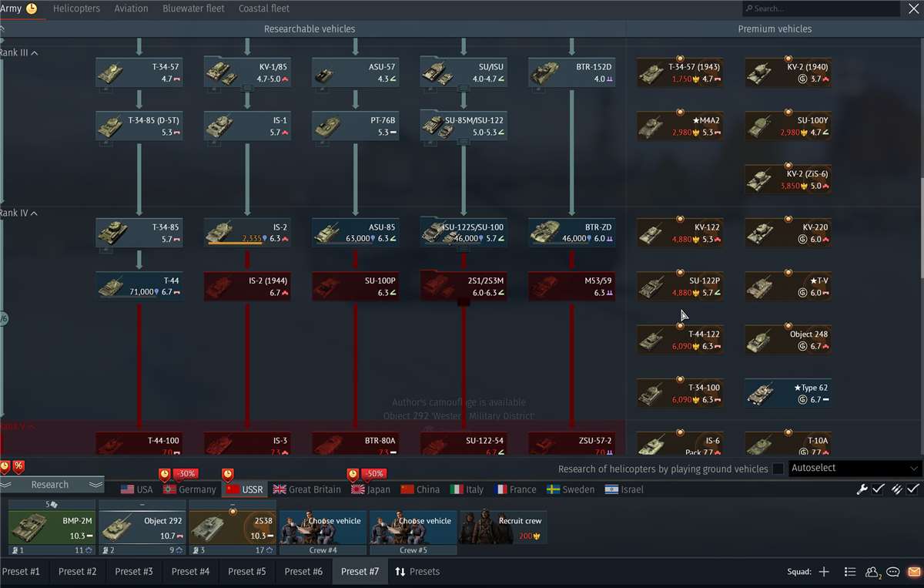Open the Presets manager button
This screenshot has height=588, width=924.
417,572
